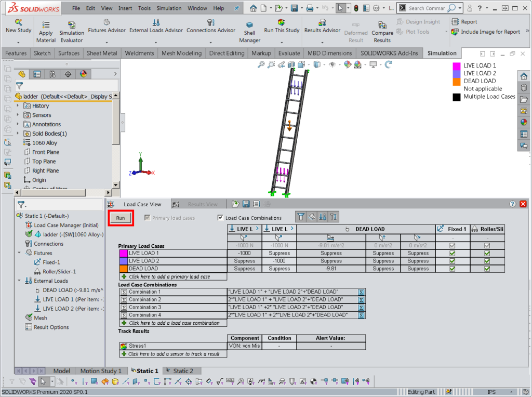Viewport: 532px width, 397px height.
Task: Switch to the Static 2 study tab
Action: (x=183, y=371)
